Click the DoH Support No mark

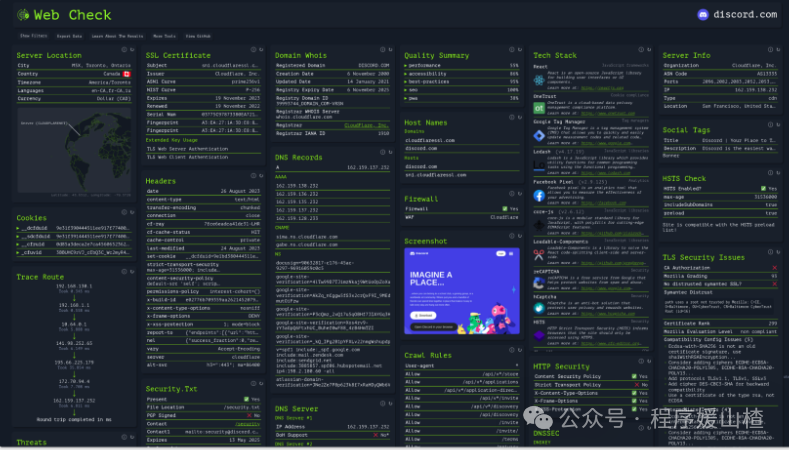pyautogui.click(x=375, y=434)
